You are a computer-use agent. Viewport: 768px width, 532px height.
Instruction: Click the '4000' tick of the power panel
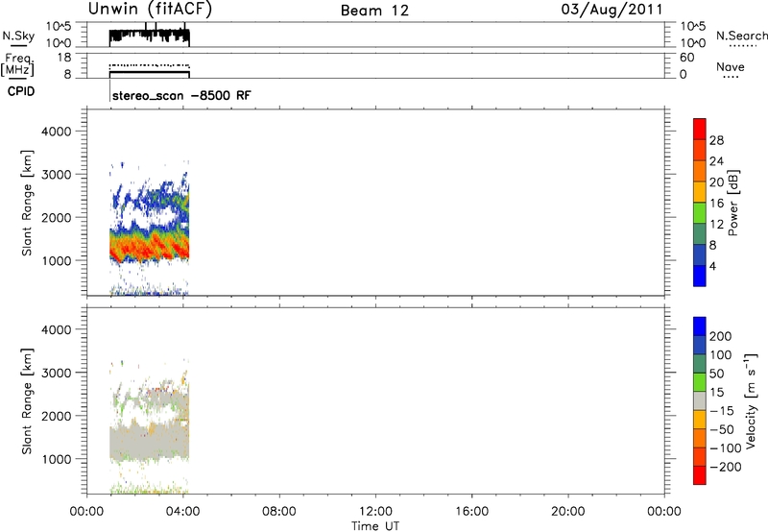(x=57, y=132)
